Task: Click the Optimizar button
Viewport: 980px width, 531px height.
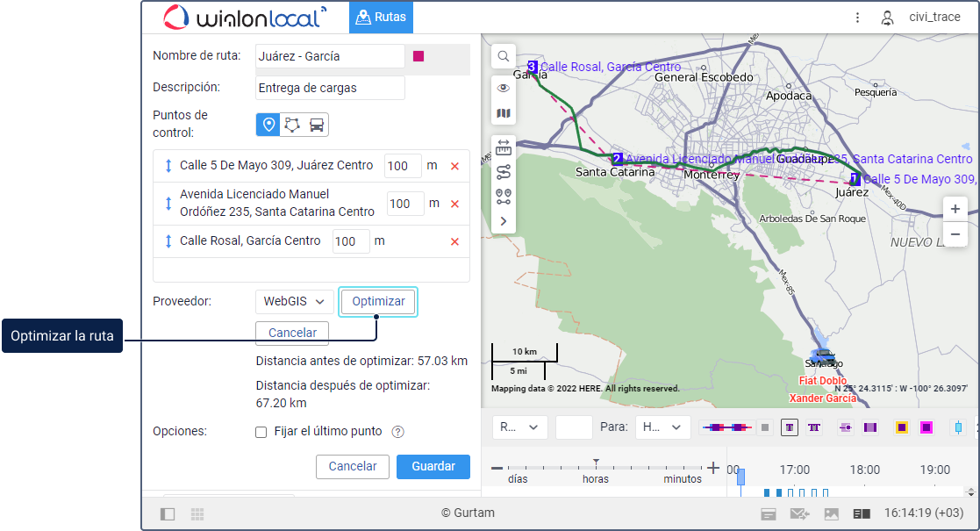Action: pyautogui.click(x=378, y=301)
